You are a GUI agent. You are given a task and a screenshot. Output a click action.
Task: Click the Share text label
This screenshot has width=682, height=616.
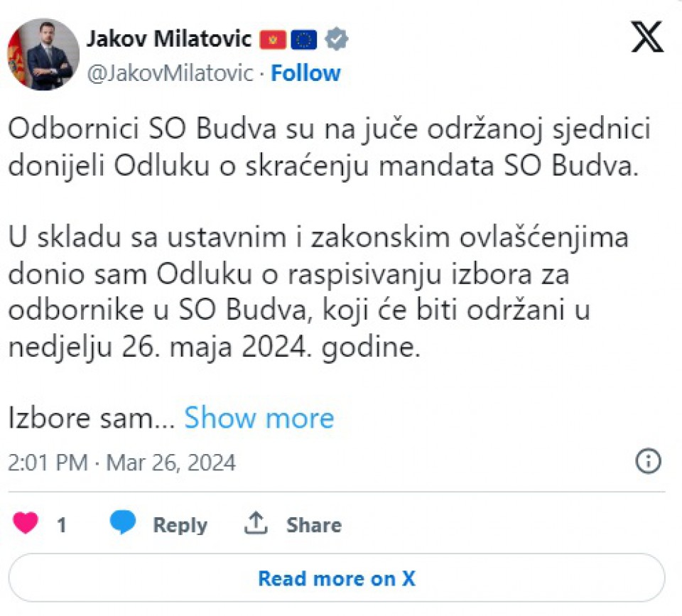coord(313,525)
